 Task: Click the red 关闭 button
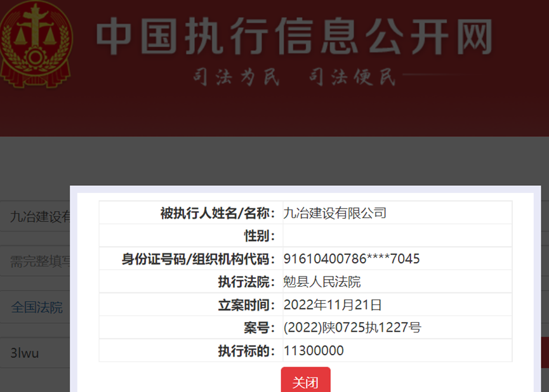pos(305,381)
